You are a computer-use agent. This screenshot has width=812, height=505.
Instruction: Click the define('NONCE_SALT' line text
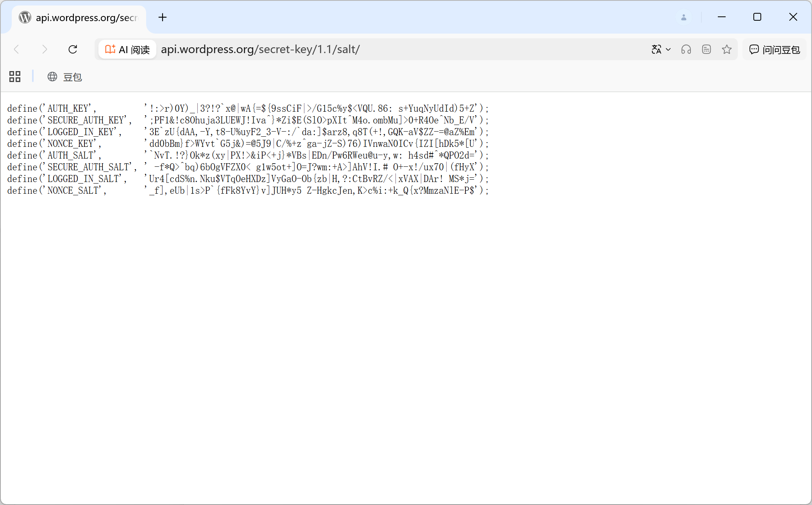tap(248, 191)
